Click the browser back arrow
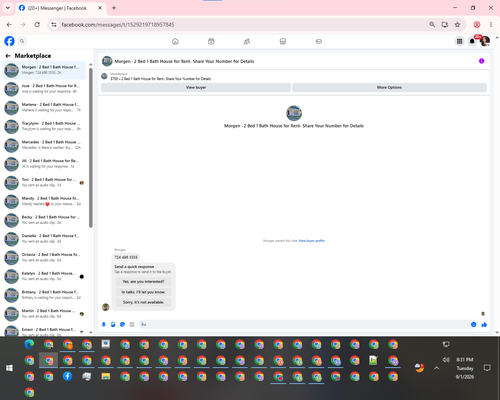Screen dimensions: 500x400 [9, 24]
